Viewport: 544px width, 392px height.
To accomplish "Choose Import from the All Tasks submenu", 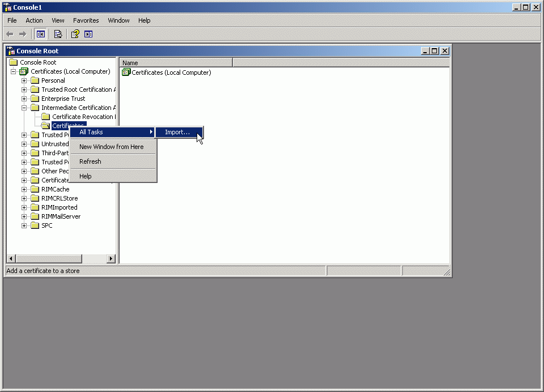I will click(x=177, y=132).
